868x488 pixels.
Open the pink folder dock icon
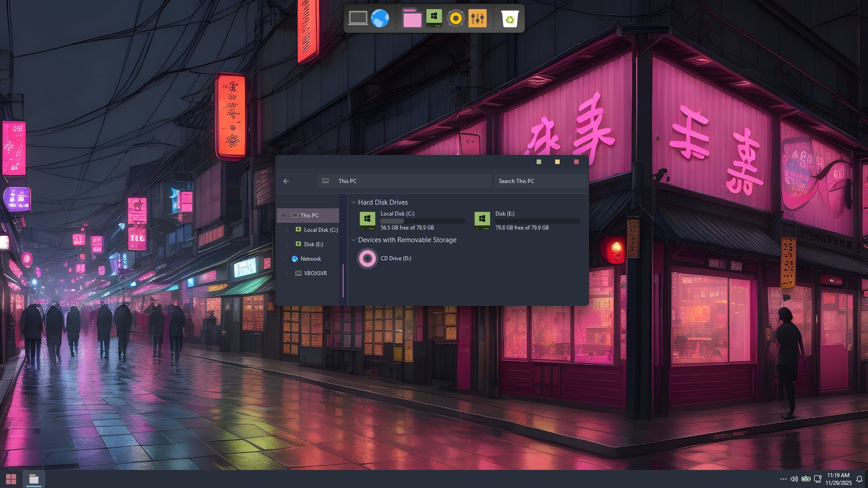pos(412,19)
